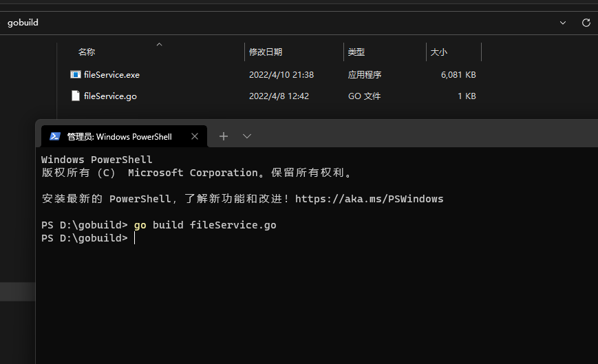This screenshot has height=364, width=598.
Task: Sort files by 修改日期 column header
Action: pos(266,52)
